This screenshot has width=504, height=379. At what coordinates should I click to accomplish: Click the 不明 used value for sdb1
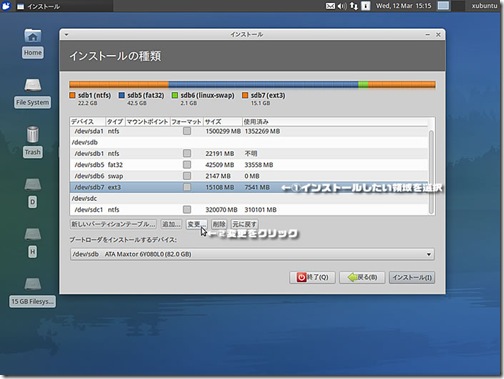[251, 153]
